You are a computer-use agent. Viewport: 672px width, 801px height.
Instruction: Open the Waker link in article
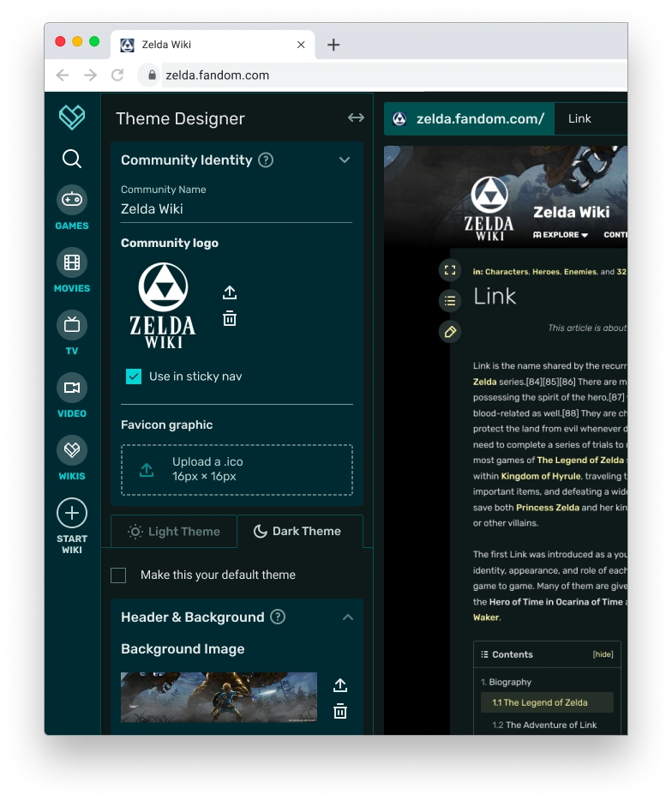coord(486,617)
